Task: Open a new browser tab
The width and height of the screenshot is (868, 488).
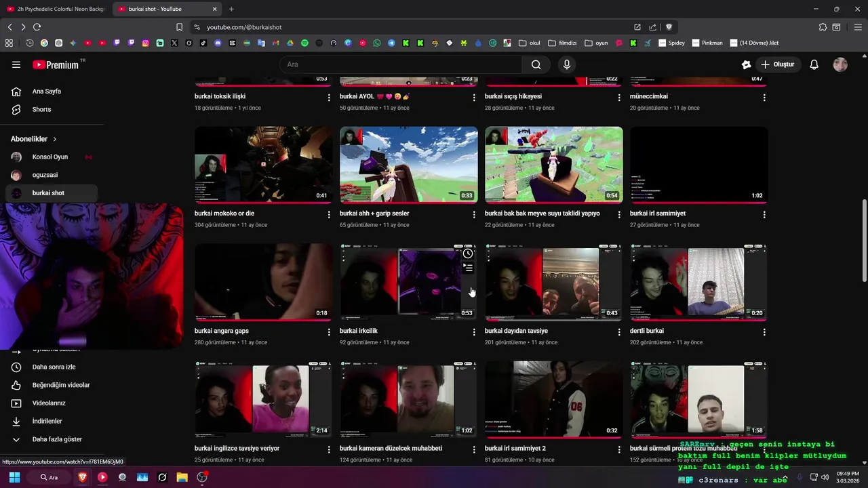Action: (231, 9)
